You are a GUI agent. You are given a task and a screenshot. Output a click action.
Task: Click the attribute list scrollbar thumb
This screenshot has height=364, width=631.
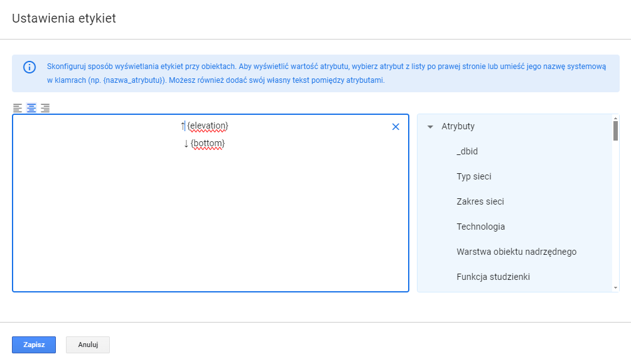[615, 129]
